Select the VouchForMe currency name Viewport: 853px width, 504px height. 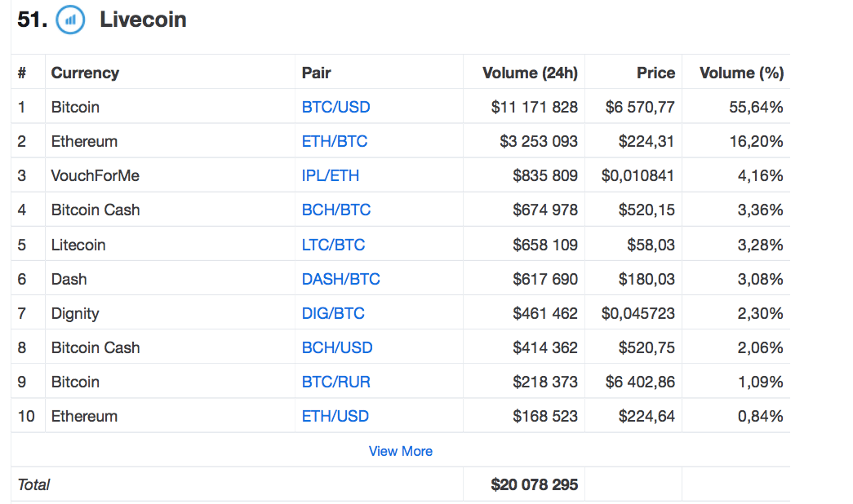pyautogui.click(x=96, y=175)
